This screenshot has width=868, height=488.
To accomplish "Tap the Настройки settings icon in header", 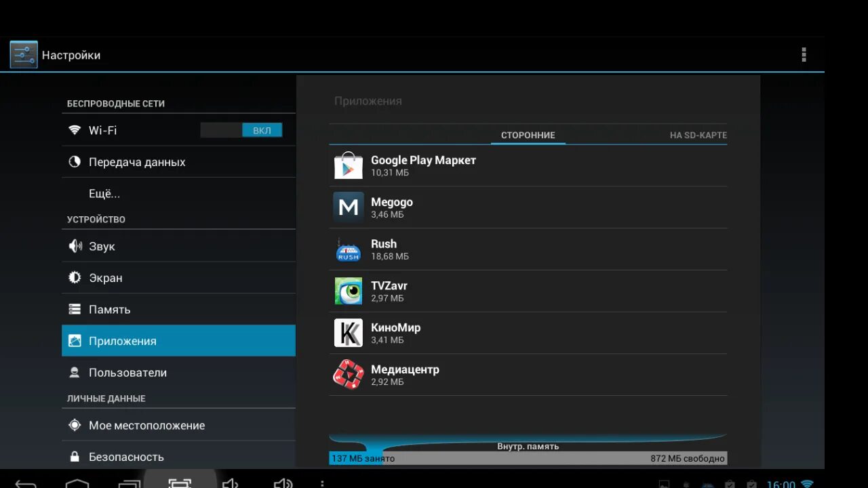I will pyautogui.click(x=24, y=55).
